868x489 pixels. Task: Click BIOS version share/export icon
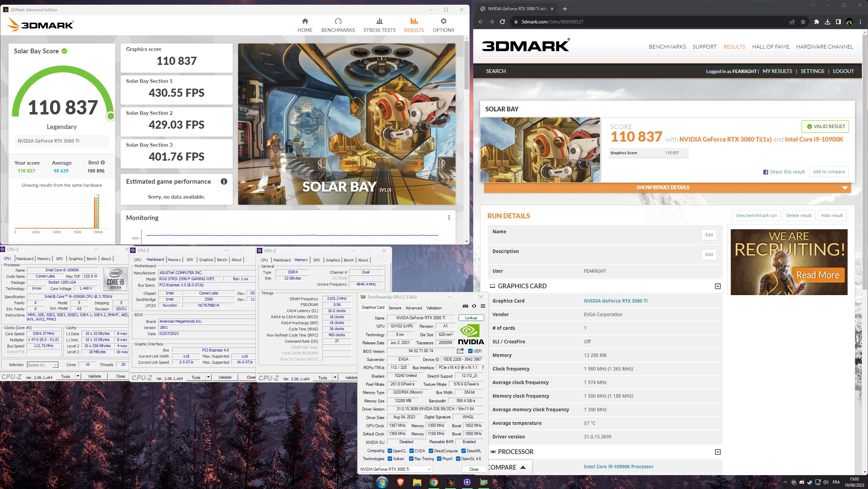460,351
